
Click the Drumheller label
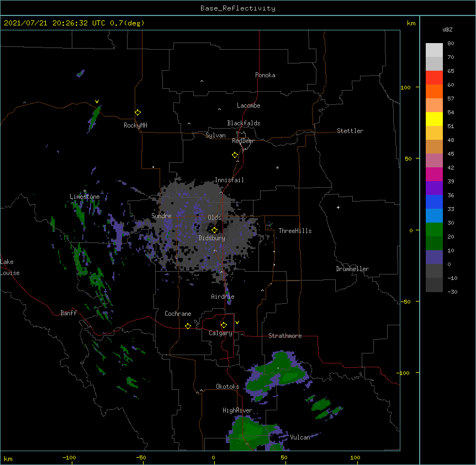352,269
